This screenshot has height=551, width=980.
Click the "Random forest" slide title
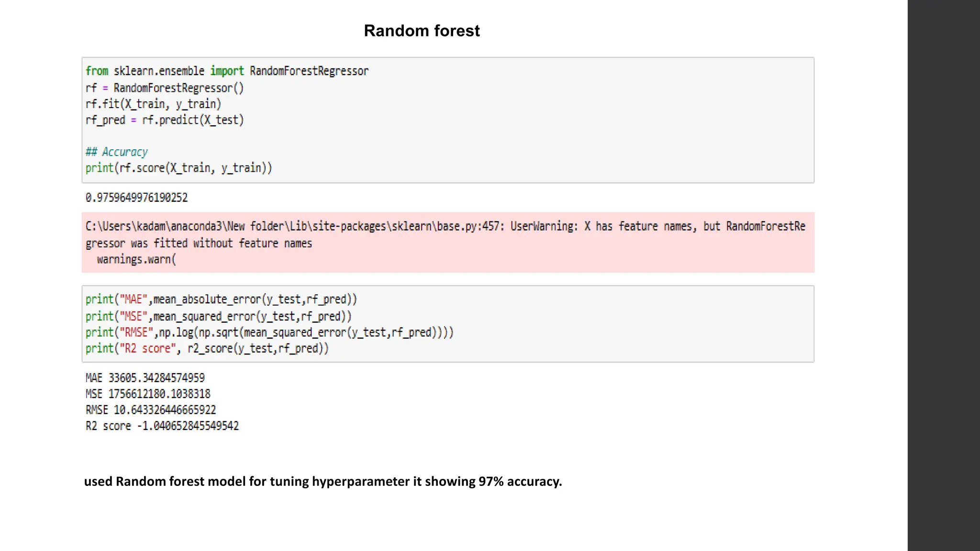(422, 31)
